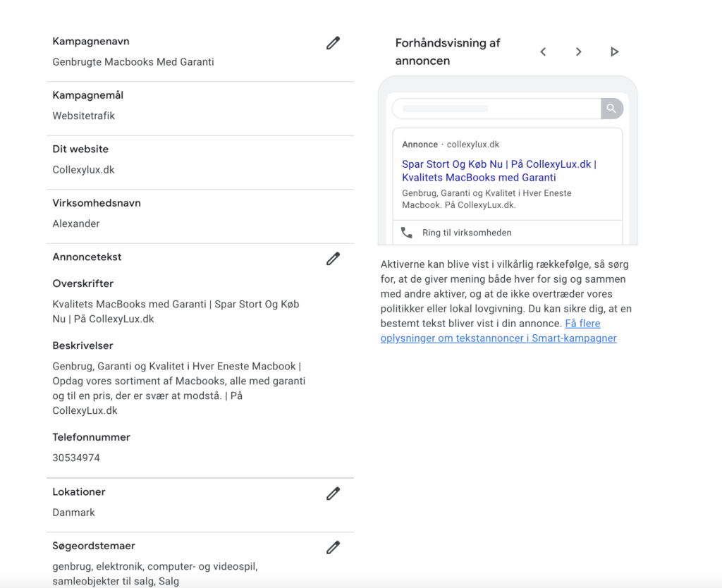Click the blue ad headline in the preview
Screen dimensions: 722x588
(x=498, y=171)
